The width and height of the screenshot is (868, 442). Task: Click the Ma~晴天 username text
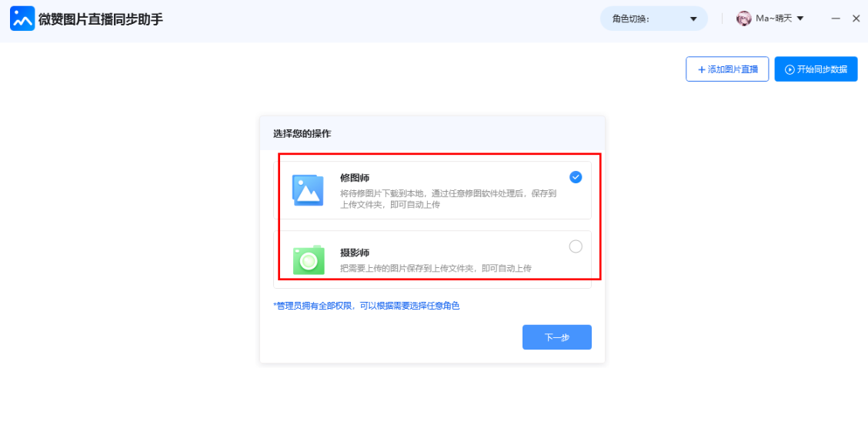(774, 18)
